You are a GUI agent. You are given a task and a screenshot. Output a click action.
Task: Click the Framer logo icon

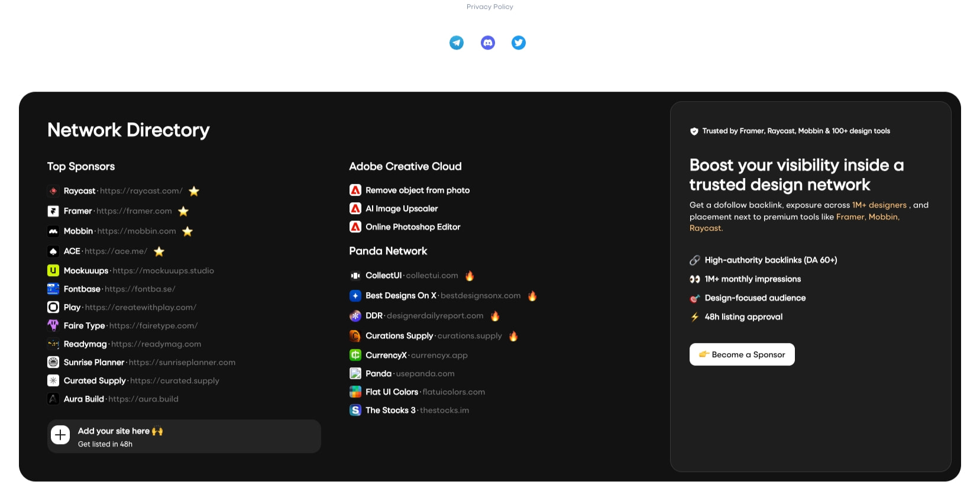(x=53, y=211)
